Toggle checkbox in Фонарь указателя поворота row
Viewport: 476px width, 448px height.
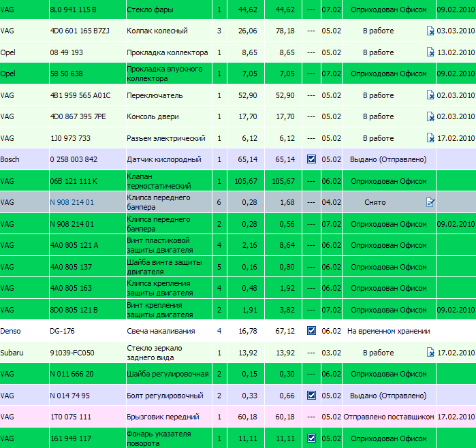coord(311,438)
